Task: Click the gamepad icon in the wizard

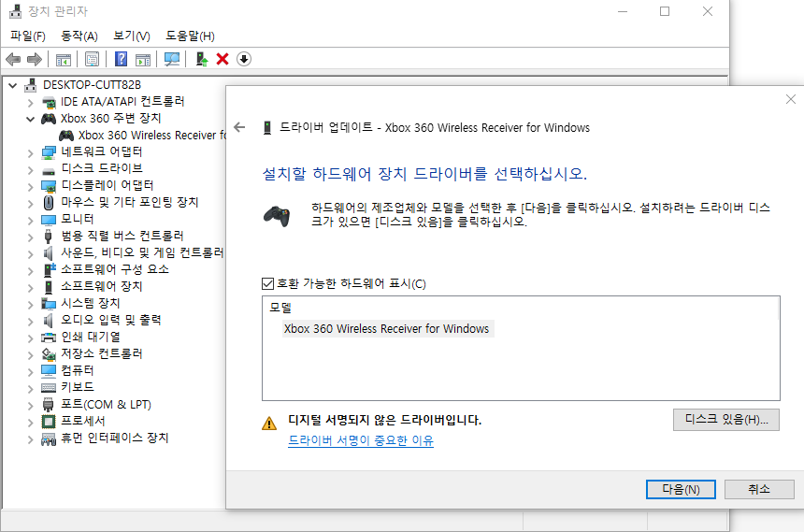Action: coord(277,216)
